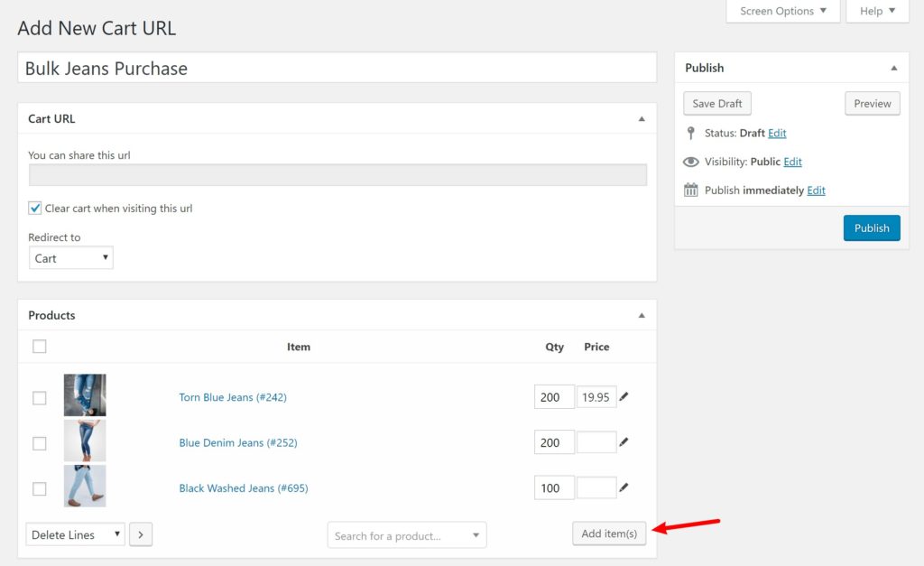
Task: Click the apply arrow beside Delete Lines
Action: coord(141,534)
